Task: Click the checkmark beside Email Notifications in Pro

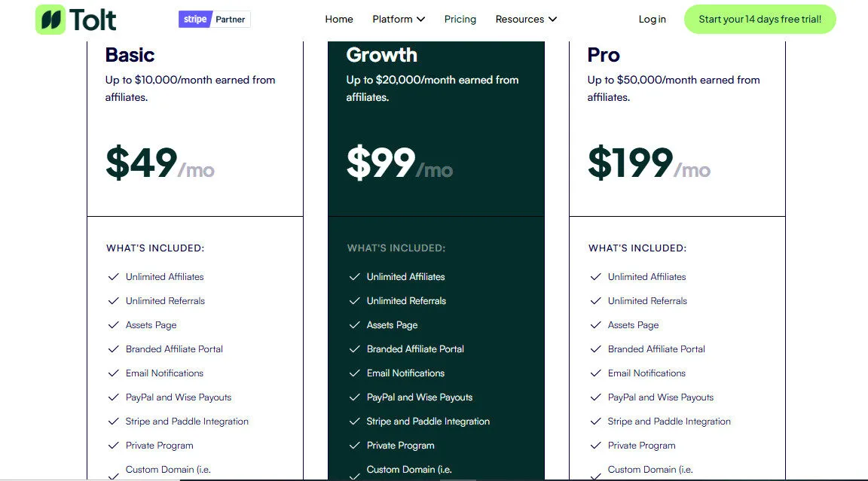Action: pos(595,373)
